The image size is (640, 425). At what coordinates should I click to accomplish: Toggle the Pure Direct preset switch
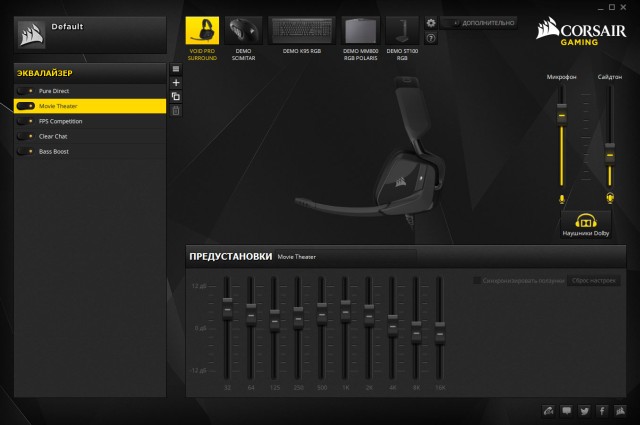click(x=25, y=91)
